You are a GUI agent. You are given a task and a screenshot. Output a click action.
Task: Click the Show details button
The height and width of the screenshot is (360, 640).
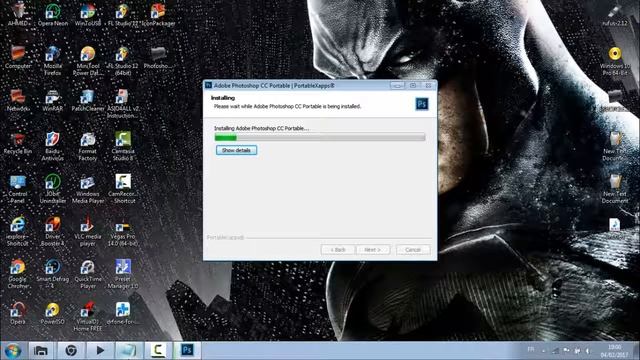point(236,150)
